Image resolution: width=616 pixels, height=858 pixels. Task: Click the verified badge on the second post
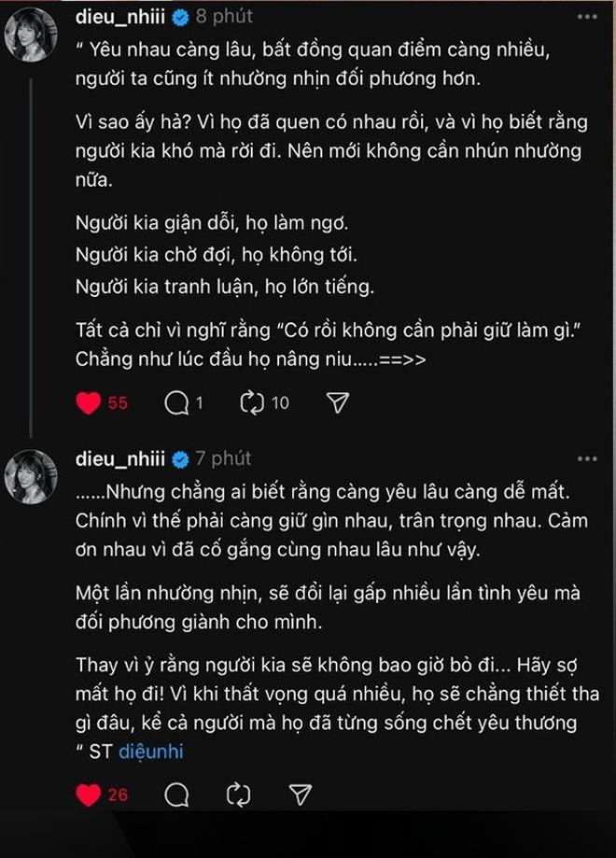tap(180, 458)
